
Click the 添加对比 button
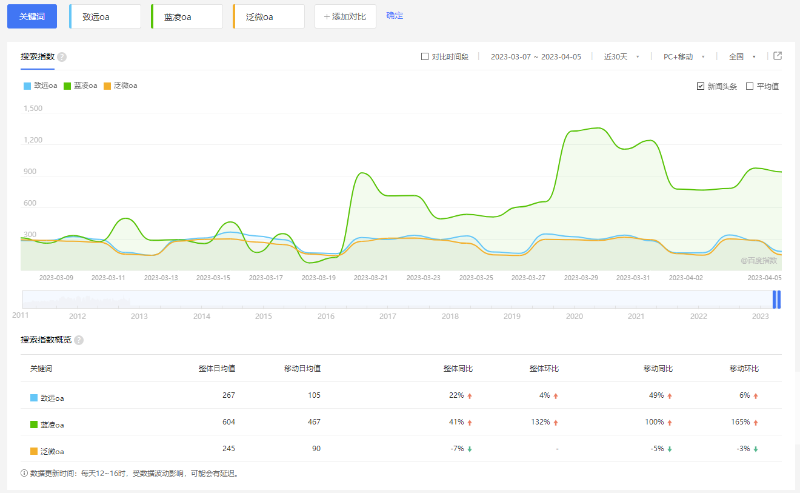tap(345, 16)
